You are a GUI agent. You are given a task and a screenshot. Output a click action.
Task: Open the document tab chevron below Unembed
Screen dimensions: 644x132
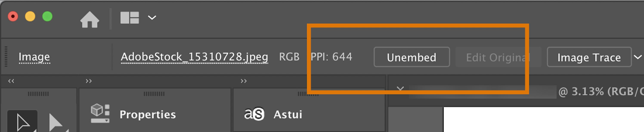click(x=400, y=89)
